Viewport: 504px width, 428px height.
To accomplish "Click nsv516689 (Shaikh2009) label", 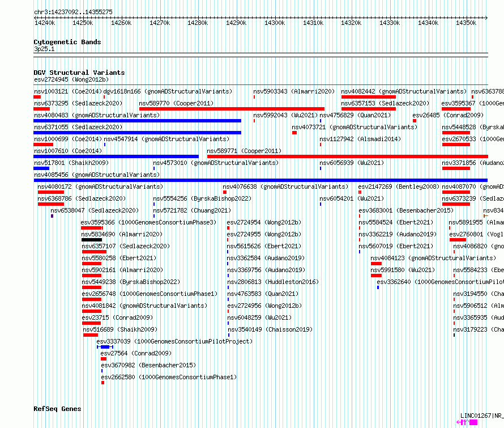I will pos(120,329).
